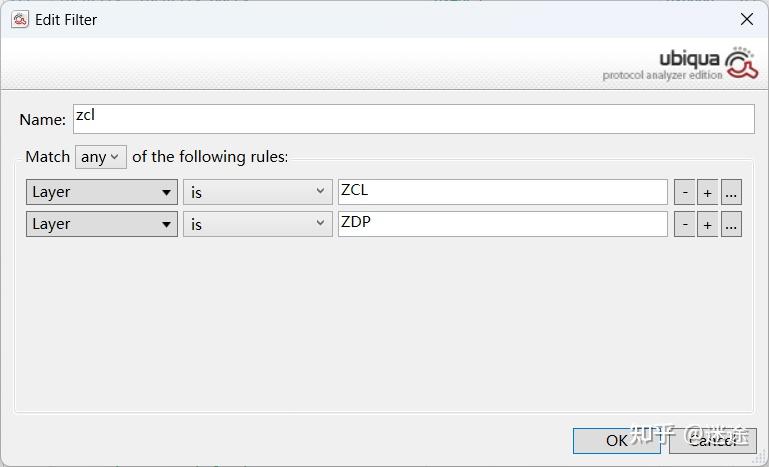This screenshot has height=467, width=769.
Task: Click the ZDP value text field
Action: 502,224
